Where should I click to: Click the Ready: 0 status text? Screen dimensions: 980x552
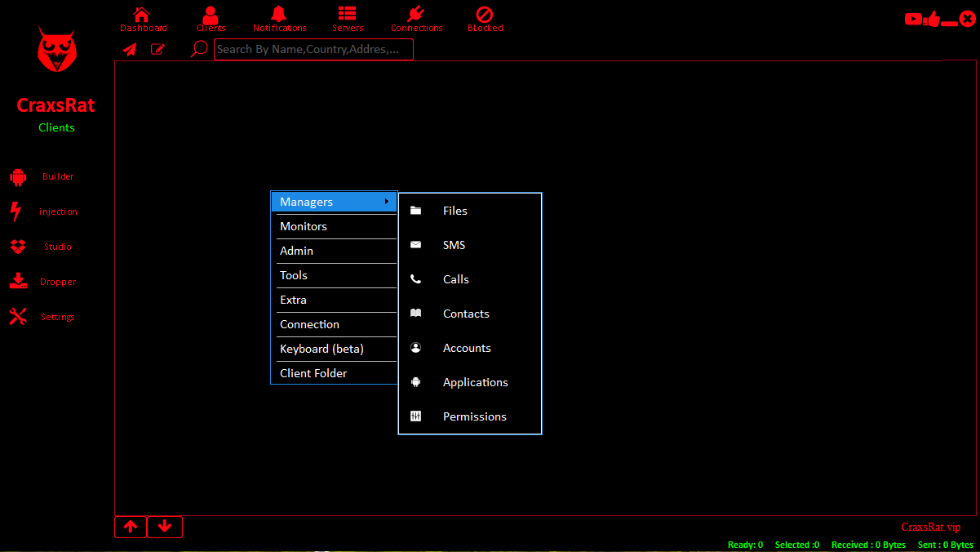(745, 545)
